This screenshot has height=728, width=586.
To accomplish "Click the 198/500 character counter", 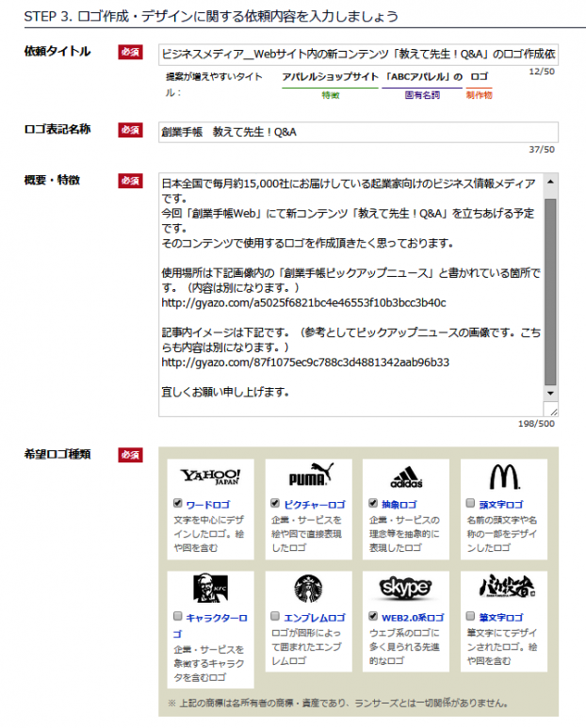I will [x=536, y=424].
